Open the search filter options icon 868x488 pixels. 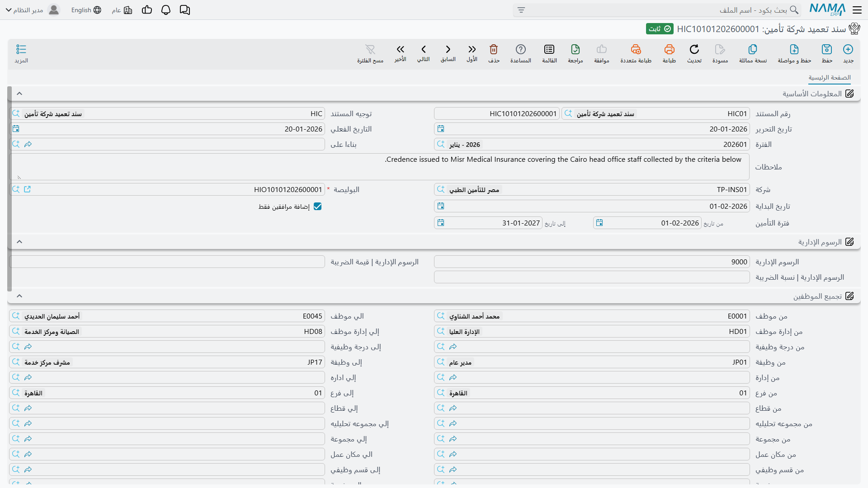[521, 10]
